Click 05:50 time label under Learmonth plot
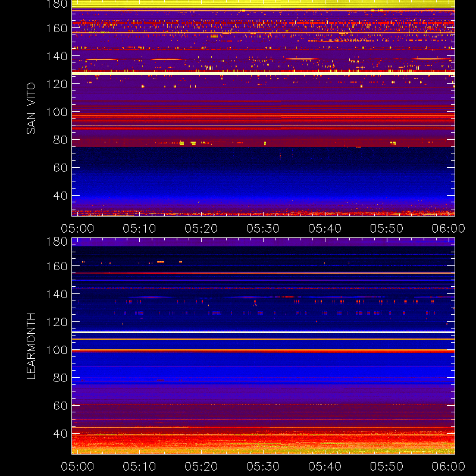The width and height of the screenshot is (476, 476). (x=386, y=466)
